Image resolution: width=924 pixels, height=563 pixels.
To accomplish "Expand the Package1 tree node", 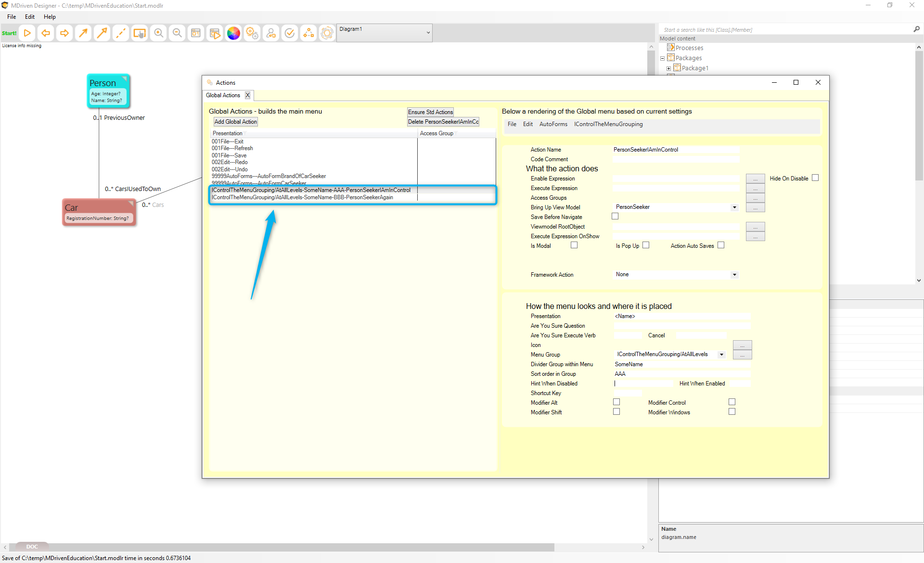I will tap(668, 68).
